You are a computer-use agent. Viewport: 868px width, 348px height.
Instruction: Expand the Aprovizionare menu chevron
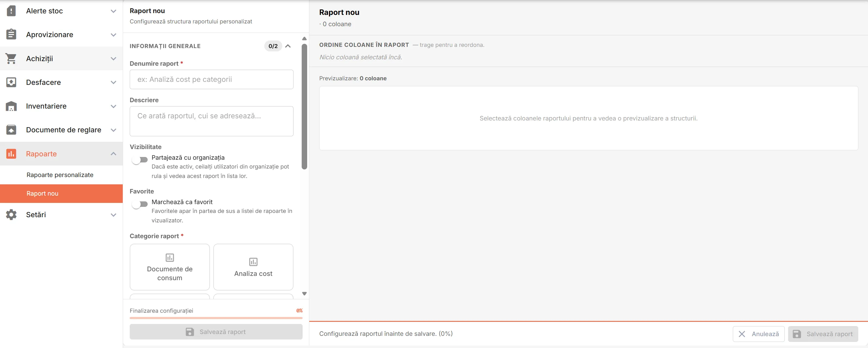114,35
